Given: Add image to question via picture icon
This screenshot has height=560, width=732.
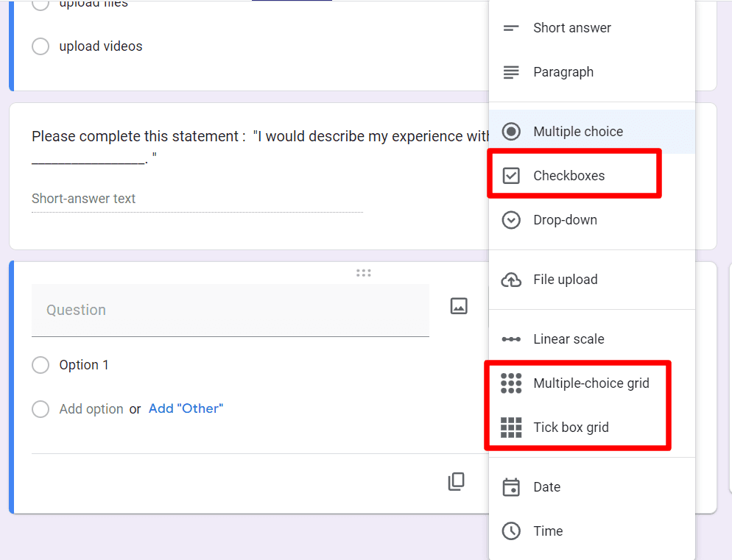Looking at the screenshot, I should click(x=459, y=306).
